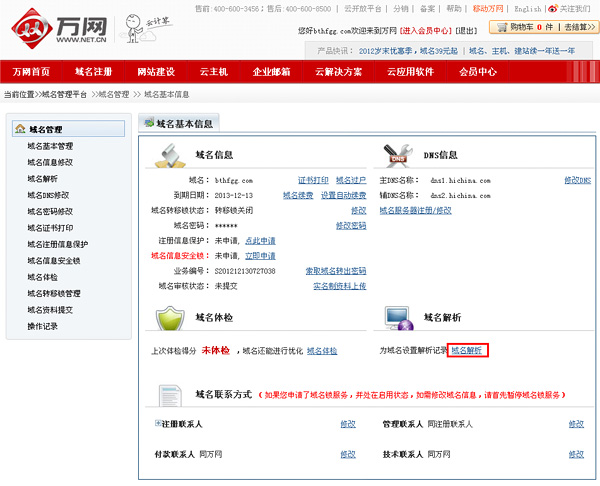Select 域名转移锁管理 in the sidebar
This screenshot has width=600, height=486.
54,294
